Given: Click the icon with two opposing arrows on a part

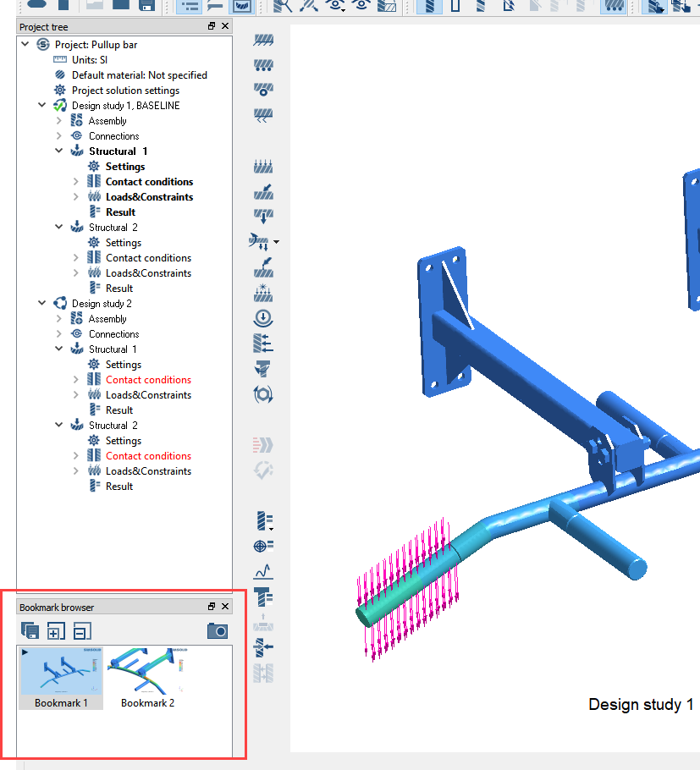Looking at the screenshot, I should point(263,647).
